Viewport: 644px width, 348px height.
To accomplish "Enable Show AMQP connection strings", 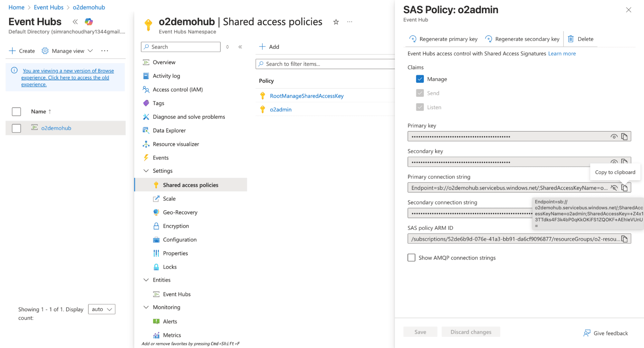I will tap(411, 258).
